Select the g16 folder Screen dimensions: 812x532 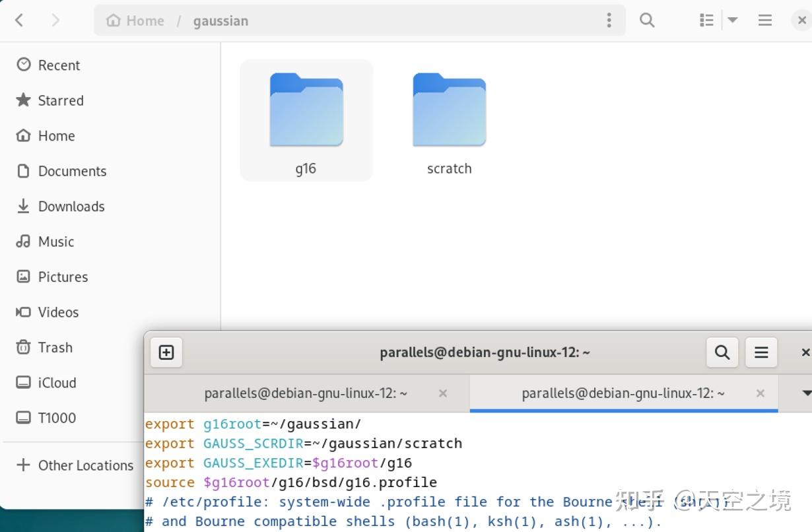point(306,120)
